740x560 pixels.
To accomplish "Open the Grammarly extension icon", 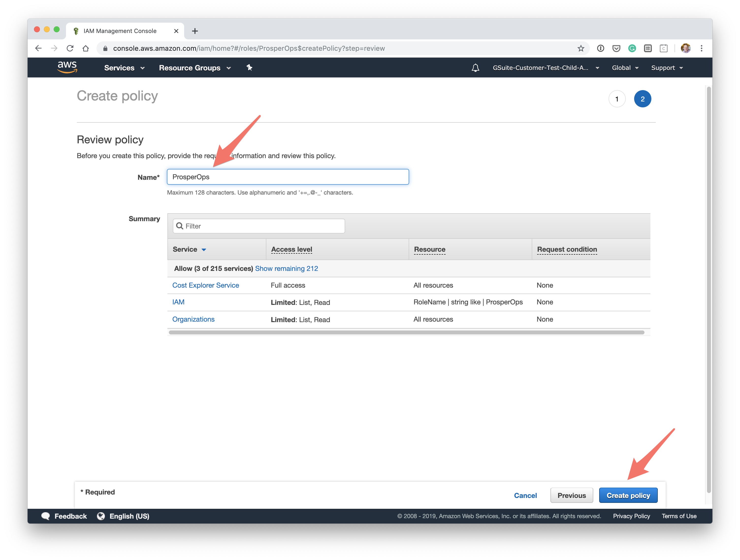I will (x=632, y=48).
